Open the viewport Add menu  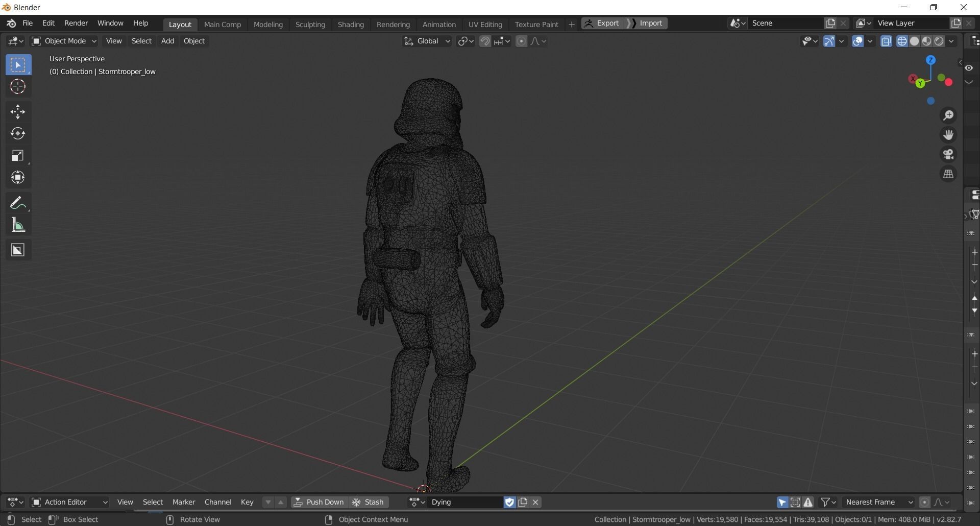tap(167, 41)
